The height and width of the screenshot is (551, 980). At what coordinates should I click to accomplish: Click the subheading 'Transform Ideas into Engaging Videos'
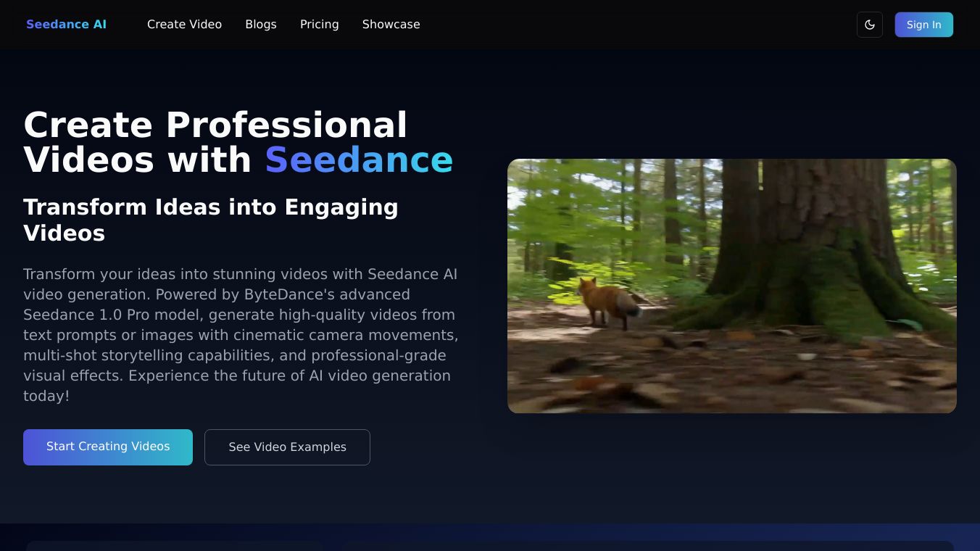tap(211, 220)
